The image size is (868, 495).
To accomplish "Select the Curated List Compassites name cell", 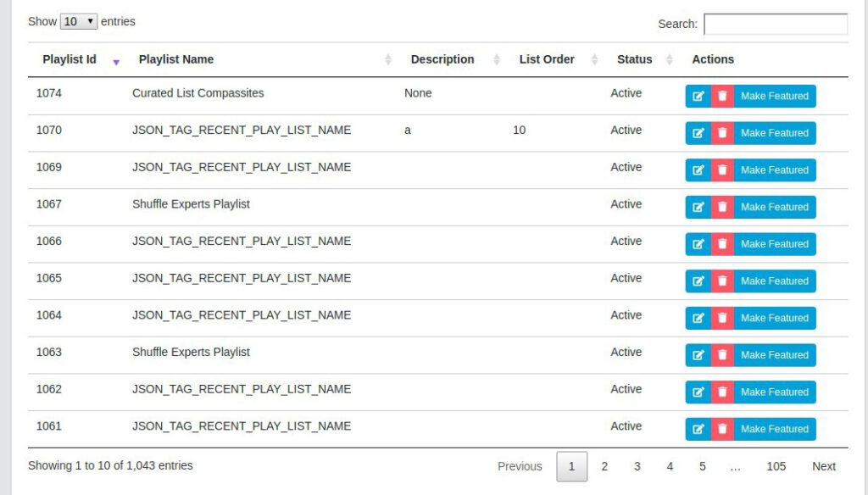I will [x=198, y=93].
